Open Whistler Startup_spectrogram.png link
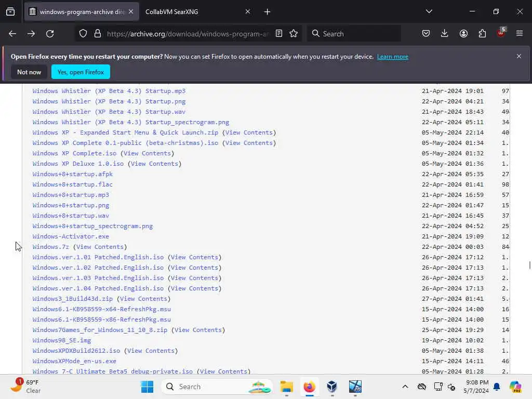 130,122
